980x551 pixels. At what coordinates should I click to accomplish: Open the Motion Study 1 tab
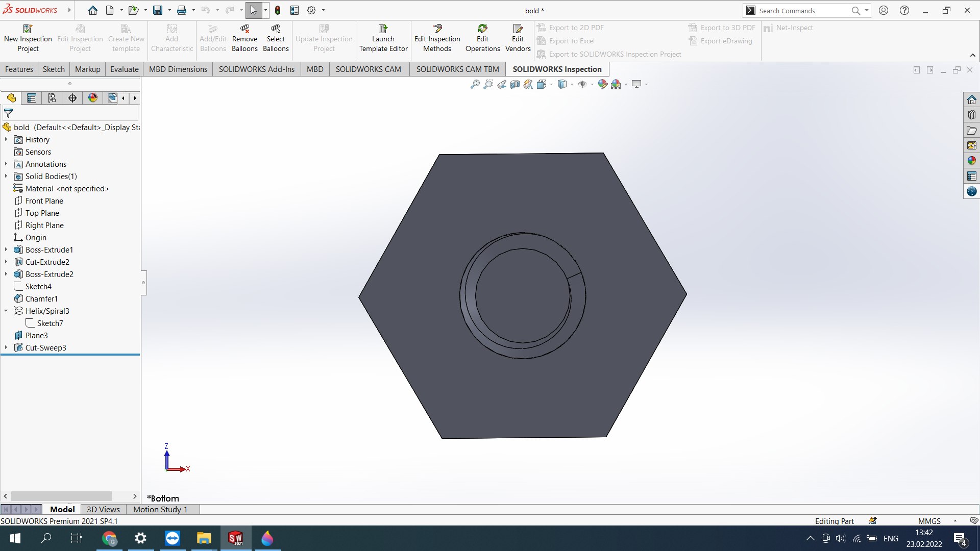[x=160, y=509]
